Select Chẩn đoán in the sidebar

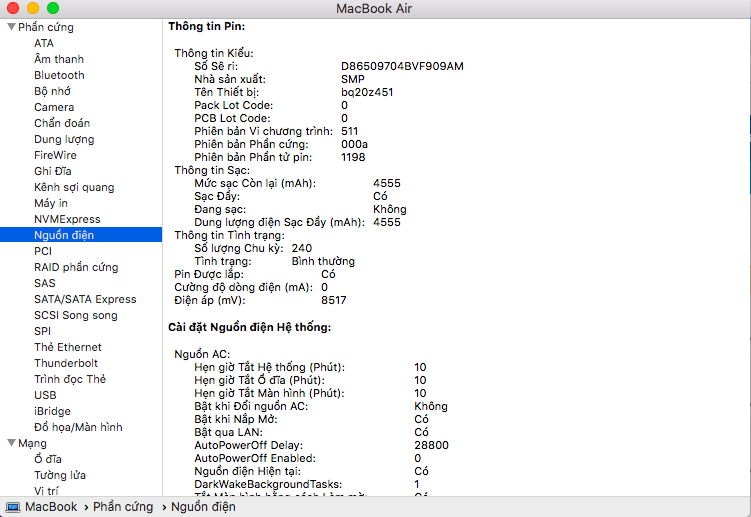(62, 123)
